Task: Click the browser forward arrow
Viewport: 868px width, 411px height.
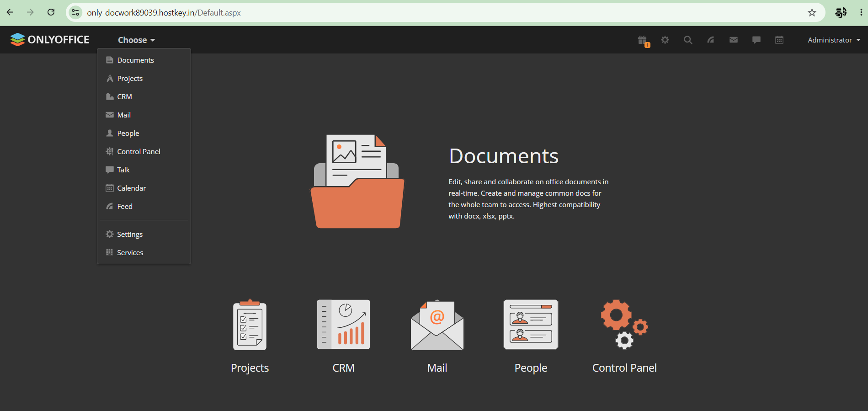Action: [x=31, y=12]
